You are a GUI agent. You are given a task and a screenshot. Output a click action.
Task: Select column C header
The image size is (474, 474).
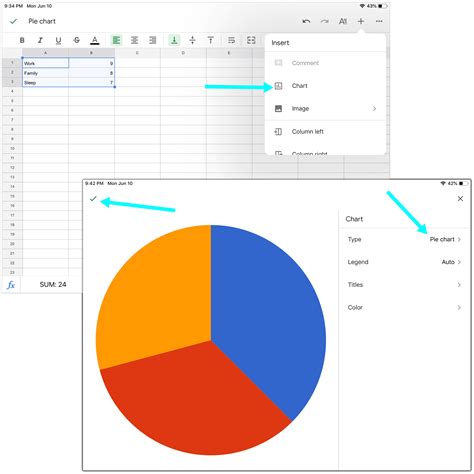137,53
